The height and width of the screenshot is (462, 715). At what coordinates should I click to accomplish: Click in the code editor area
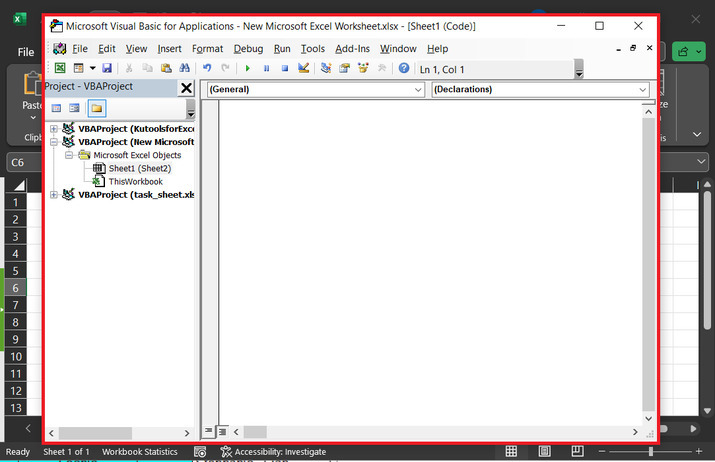[x=430, y=262]
